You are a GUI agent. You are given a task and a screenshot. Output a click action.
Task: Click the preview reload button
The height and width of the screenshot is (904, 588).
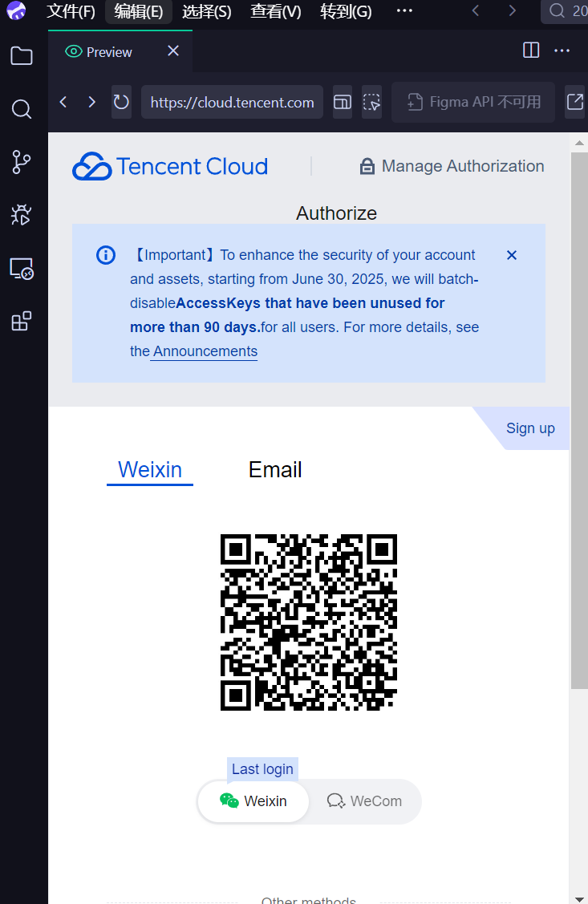(x=121, y=102)
